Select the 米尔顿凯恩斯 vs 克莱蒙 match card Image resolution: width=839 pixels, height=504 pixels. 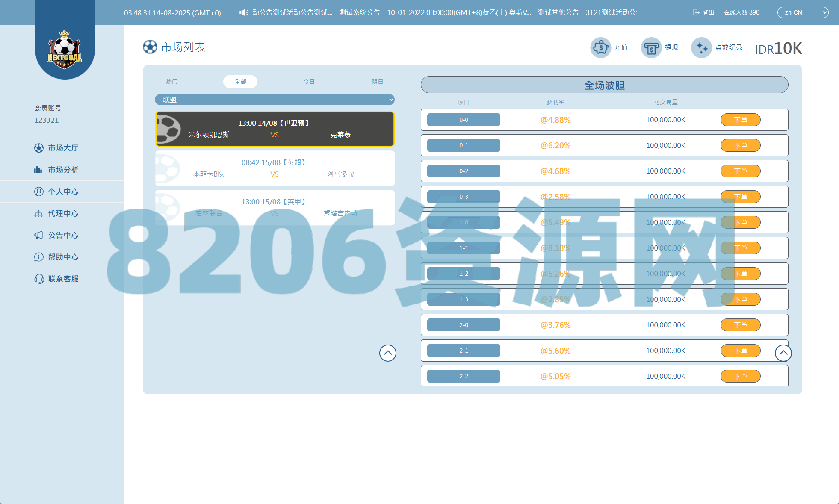pyautogui.click(x=275, y=129)
